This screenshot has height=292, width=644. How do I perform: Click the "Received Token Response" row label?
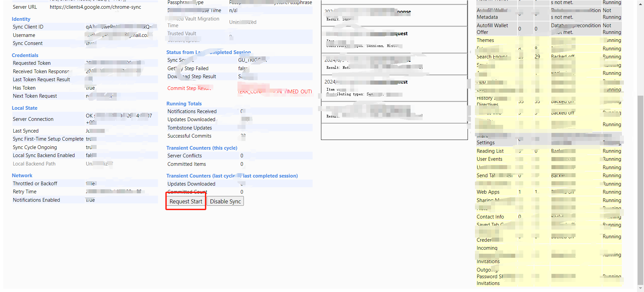tap(41, 71)
